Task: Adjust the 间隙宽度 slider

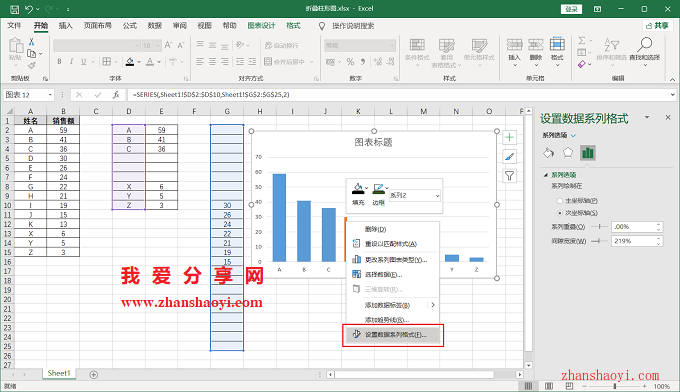Action: [x=599, y=241]
